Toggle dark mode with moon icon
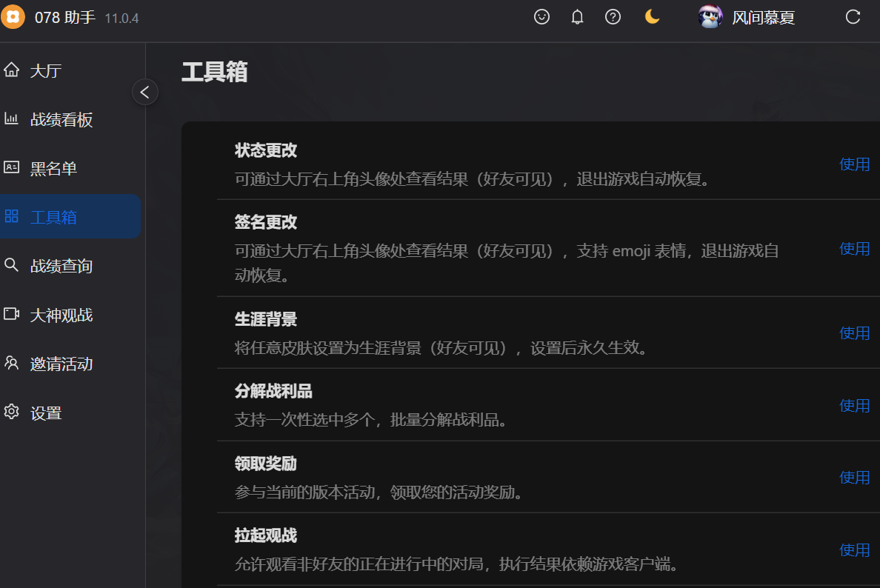 tap(652, 17)
